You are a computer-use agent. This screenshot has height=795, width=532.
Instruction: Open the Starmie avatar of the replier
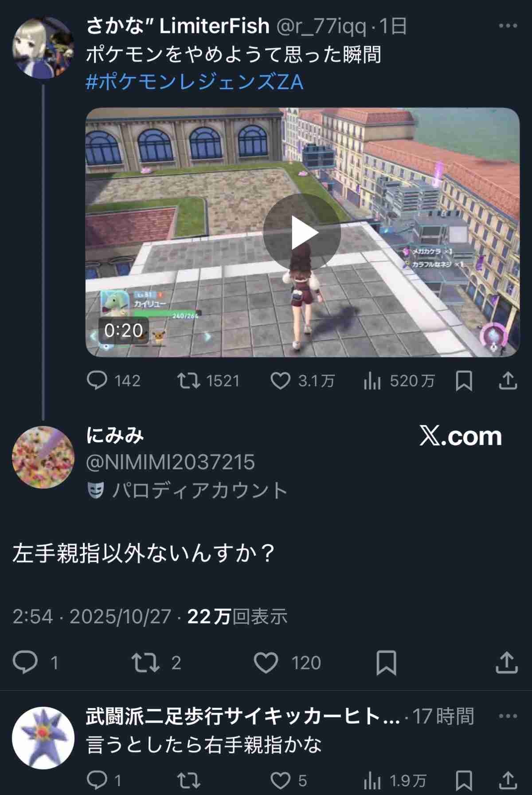tap(43, 738)
